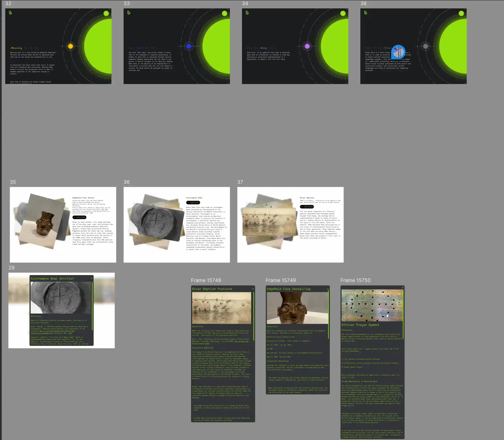Select the /Bias tab in frame 34
Image resolution: width=504 pixels, height=440 pixels.
pos(264,48)
